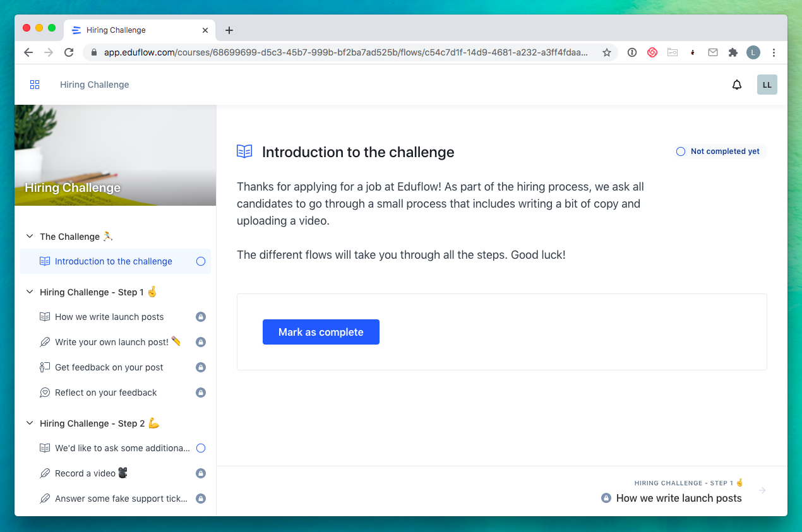Screen dimensions: 802x532
Task: Open We'd like to ask some additional item
Action: [x=115, y=448]
